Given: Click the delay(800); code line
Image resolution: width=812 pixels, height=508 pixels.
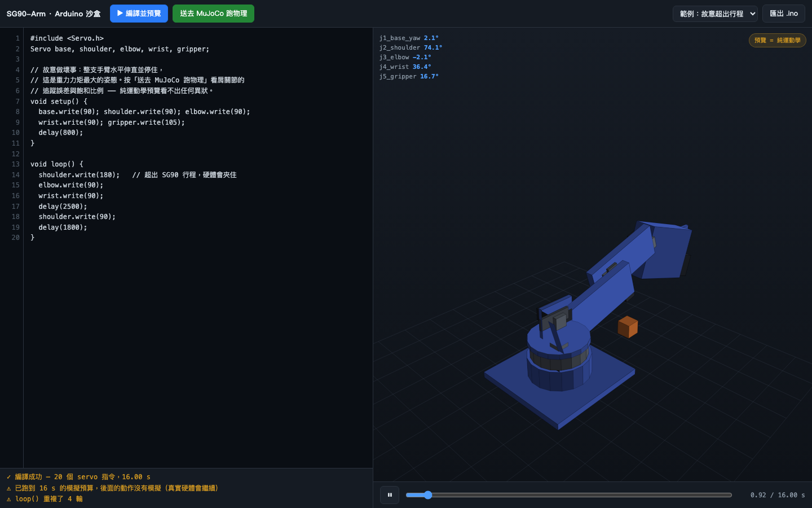Looking at the screenshot, I should [x=61, y=133].
